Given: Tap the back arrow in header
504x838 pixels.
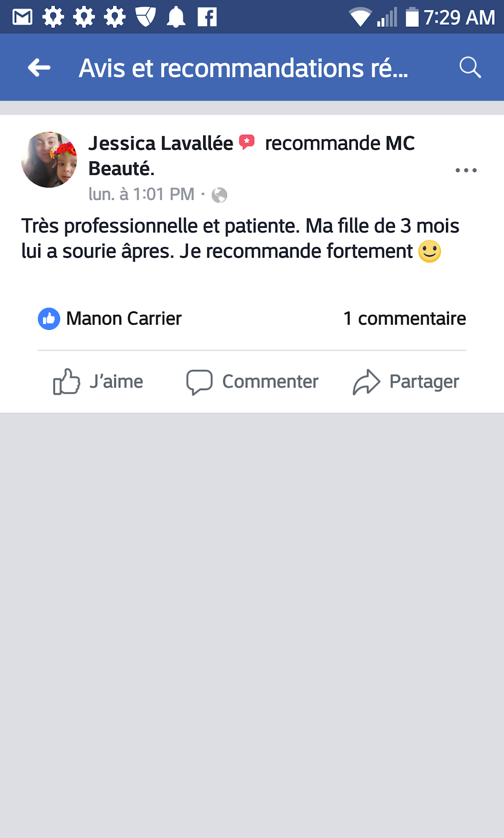Looking at the screenshot, I should (x=39, y=68).
